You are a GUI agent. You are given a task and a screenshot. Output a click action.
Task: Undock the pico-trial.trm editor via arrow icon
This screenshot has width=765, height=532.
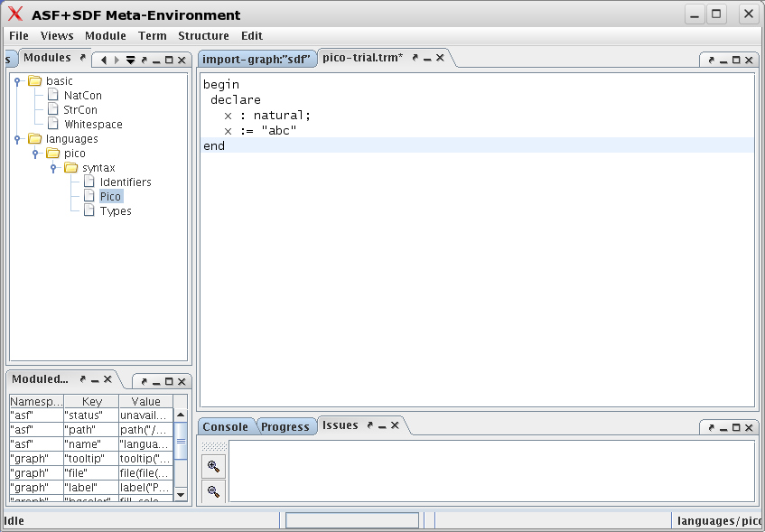click(414, 56)
